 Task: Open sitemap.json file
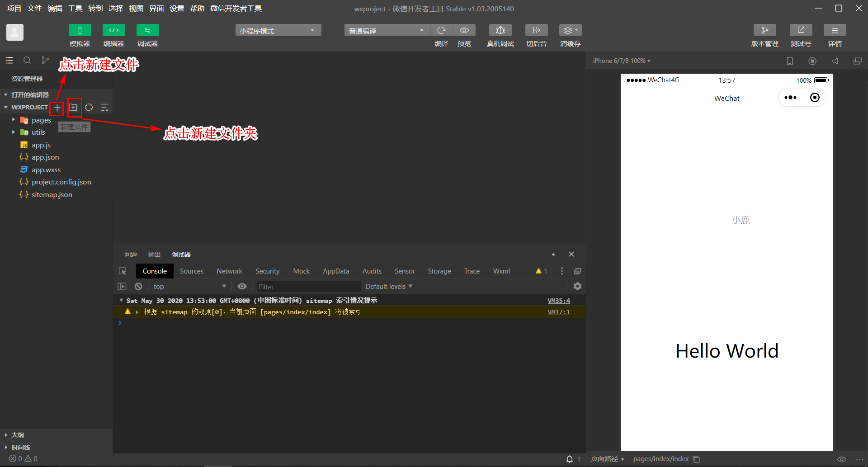click(52, 195)
